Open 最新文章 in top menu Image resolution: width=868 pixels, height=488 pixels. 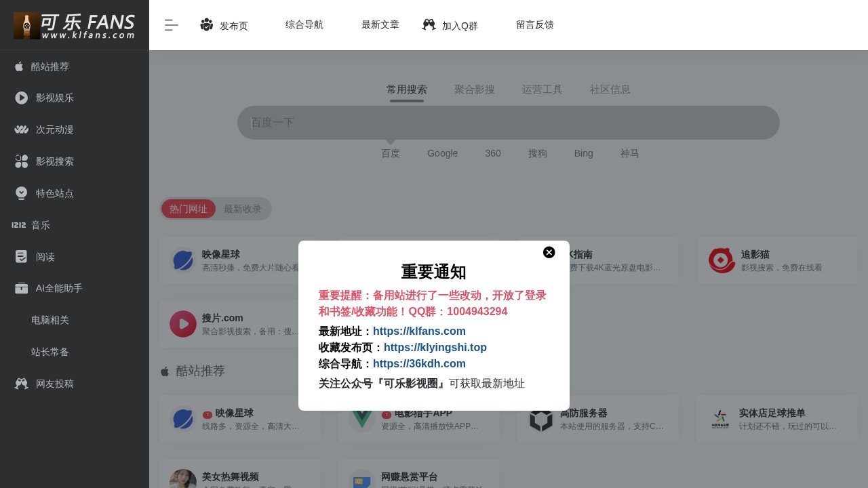click(x=380, y=24)
